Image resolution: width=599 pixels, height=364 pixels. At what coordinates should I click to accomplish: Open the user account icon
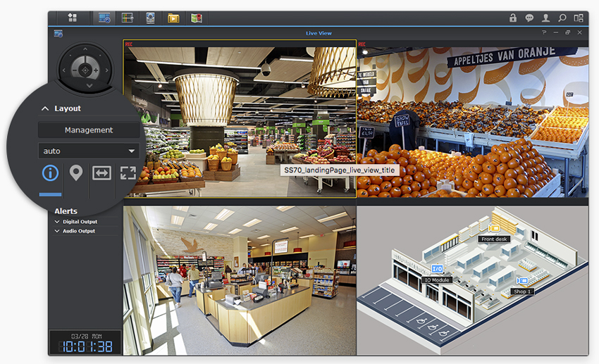545,18
